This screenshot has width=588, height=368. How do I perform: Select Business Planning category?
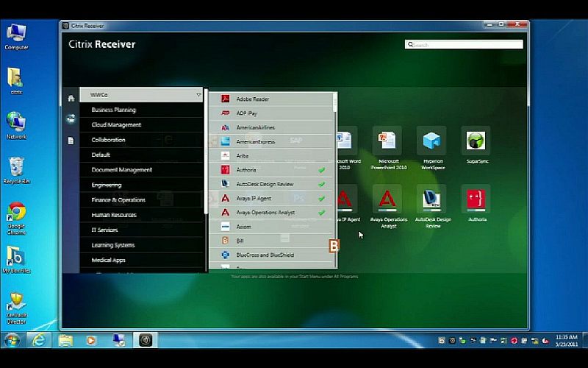pyautogui.click(x=141, y=110)
